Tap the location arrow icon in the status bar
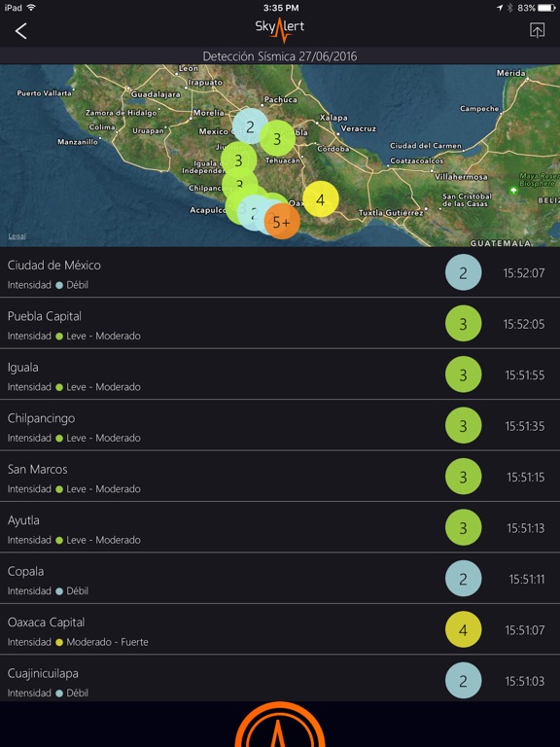560x747 pixels. [x=499, y=8]
